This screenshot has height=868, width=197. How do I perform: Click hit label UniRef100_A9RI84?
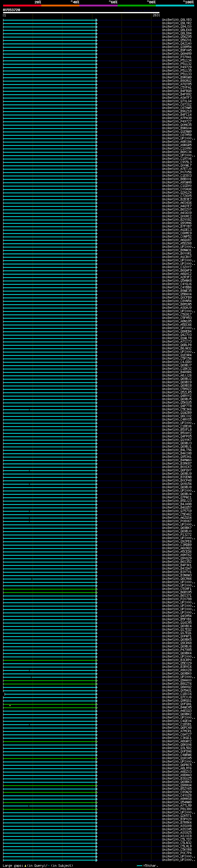coord(177,142)
